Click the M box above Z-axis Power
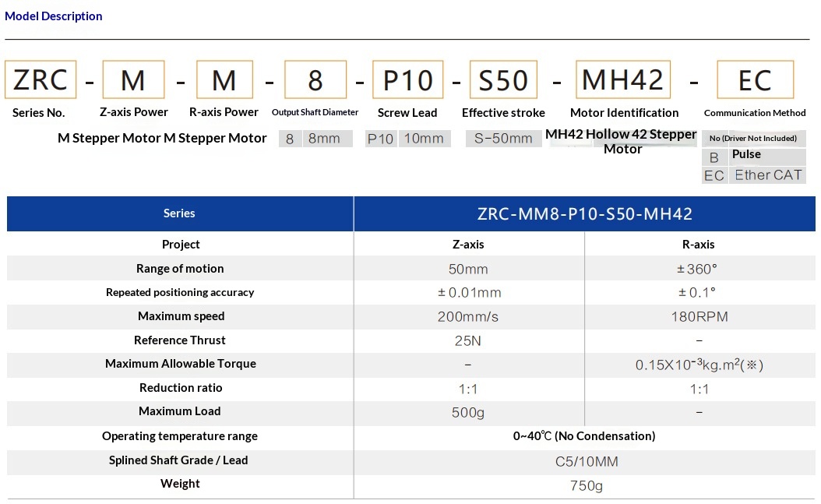This screenshot has height=504, width=821. (x=133, y=79)
